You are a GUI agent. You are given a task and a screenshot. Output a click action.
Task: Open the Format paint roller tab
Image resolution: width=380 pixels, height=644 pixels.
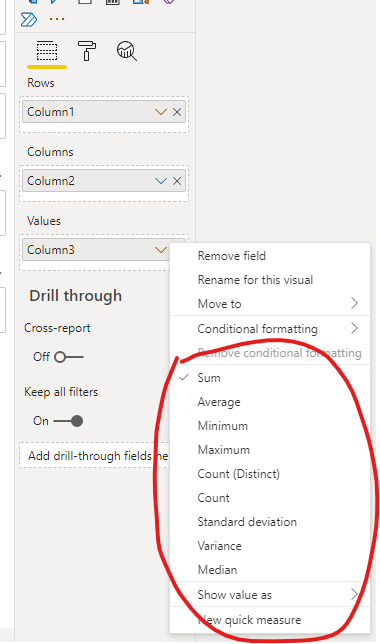point(87,51)
